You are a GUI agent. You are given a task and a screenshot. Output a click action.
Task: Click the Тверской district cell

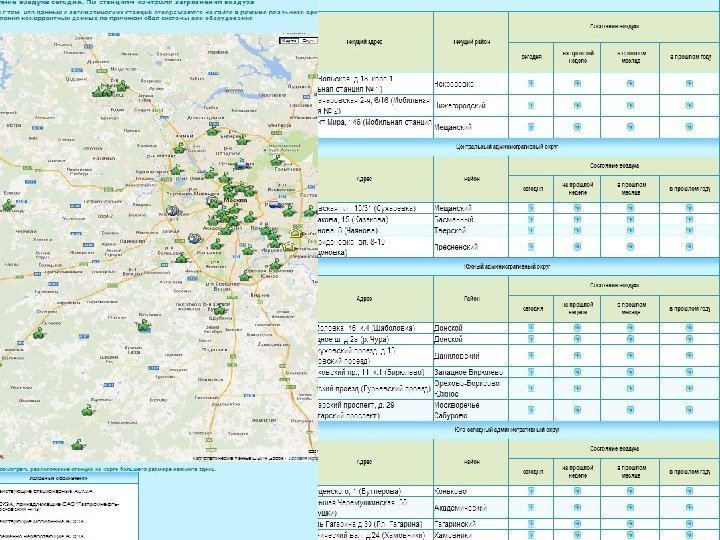click(471, 231)
